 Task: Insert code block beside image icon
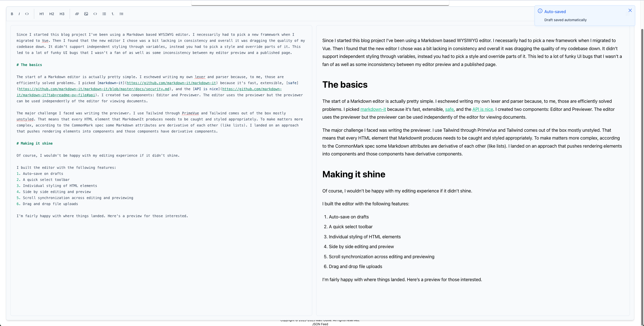click(95, 14)
